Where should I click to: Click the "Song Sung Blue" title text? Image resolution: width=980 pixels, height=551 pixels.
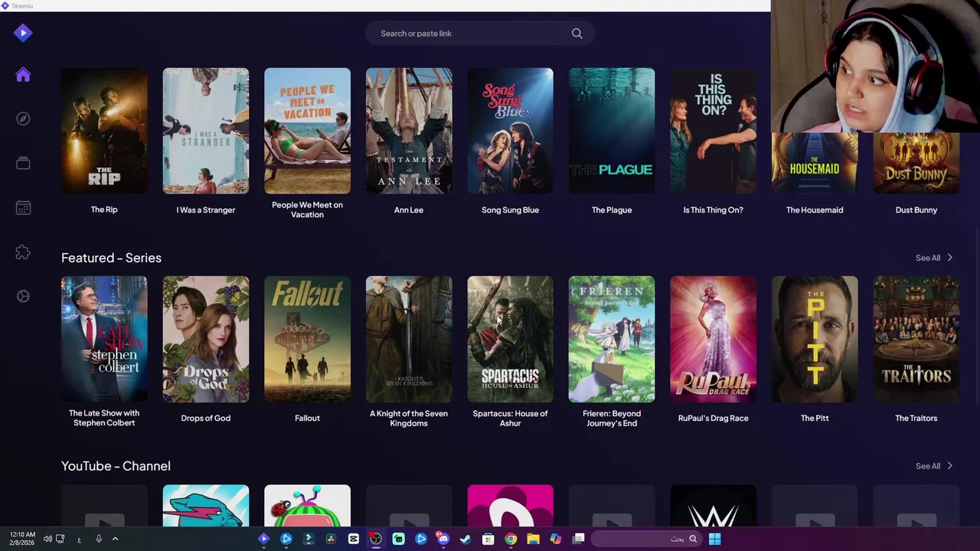(510, 210)
